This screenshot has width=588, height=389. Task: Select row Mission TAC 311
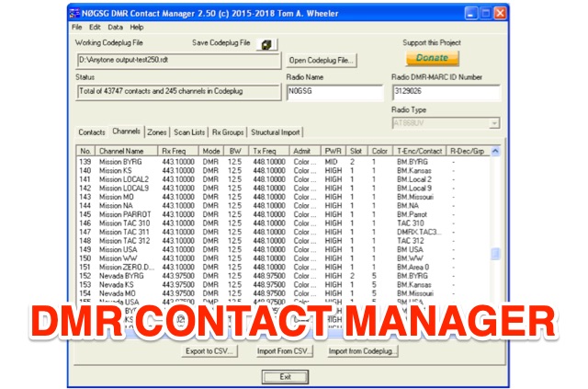click(x=283, y=232)
